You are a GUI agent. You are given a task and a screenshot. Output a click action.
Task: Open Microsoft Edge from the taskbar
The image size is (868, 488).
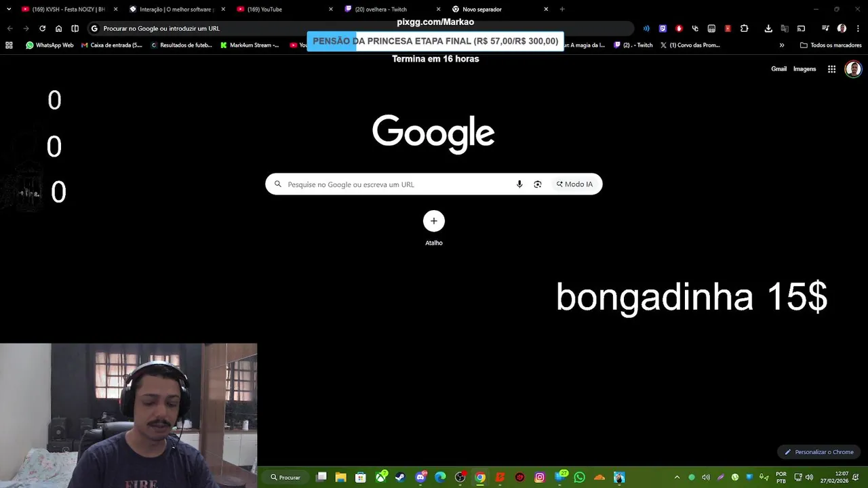440,477
